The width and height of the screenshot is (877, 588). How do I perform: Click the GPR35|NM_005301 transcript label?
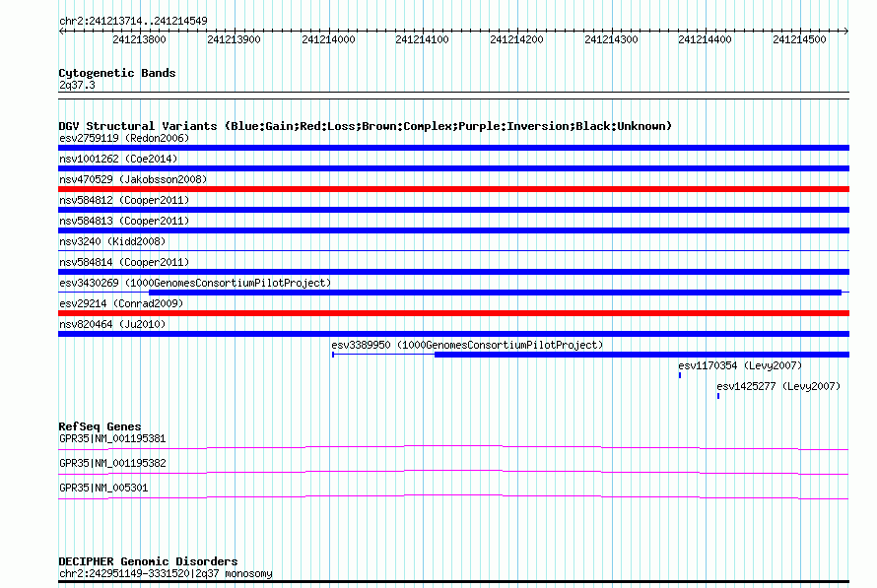pyautogui.click(x=103, y=488)
